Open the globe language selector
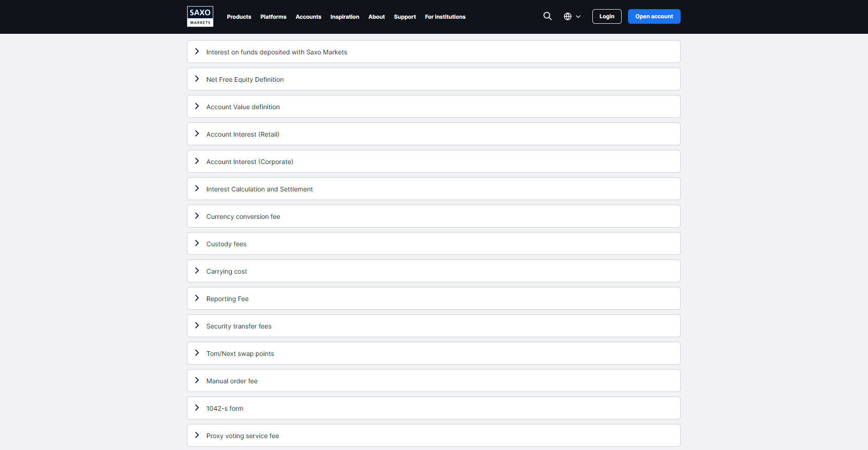This screenshot has width=868, height=450. click(572, 16)
